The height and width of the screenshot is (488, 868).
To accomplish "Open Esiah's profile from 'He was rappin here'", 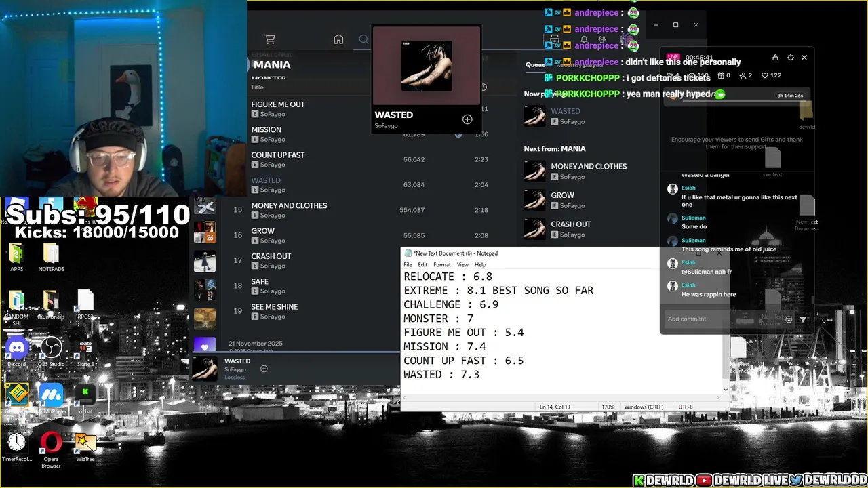I will pyautogui.click(x=688, y=285).
